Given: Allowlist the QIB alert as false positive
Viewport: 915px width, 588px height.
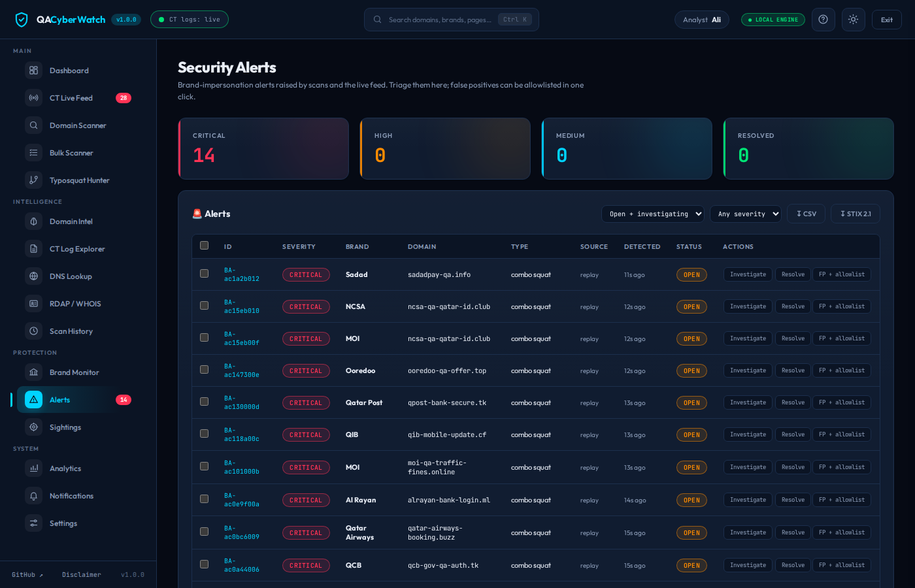Looking at the screenshot, I should pos(842,434).
